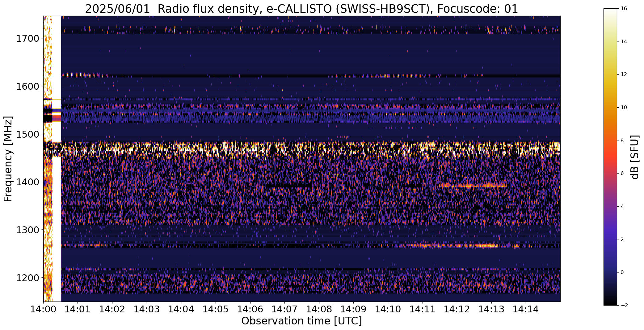Viewport: 644px width, 330px height.
Task: Click the colorbar tick value 8
Action: [x=622, y=140]
